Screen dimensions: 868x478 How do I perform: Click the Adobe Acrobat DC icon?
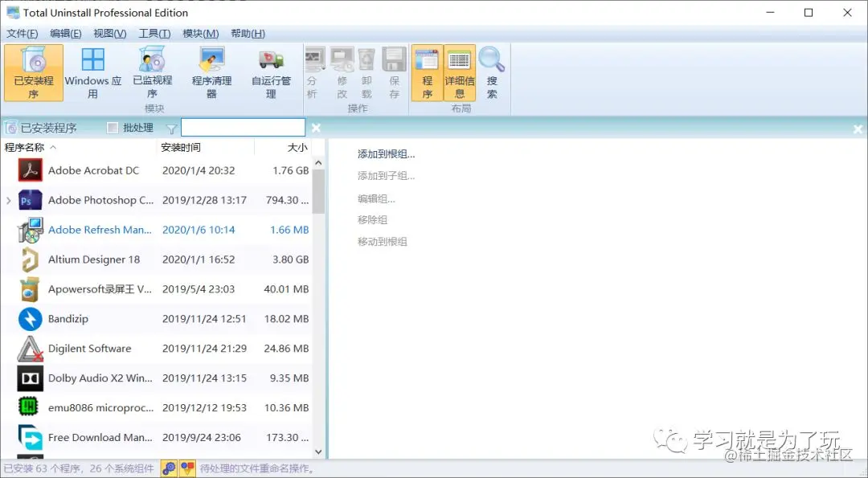coord(30,170)
